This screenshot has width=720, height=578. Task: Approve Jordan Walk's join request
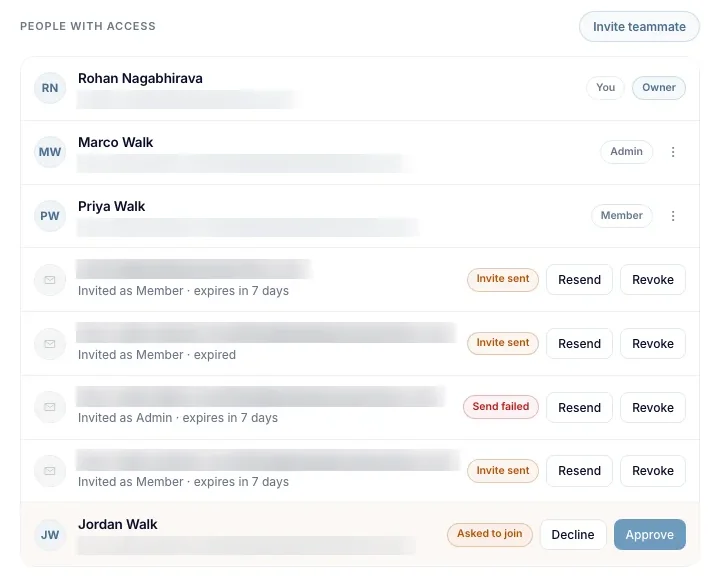pyautogui.click(x=649, y=534)
